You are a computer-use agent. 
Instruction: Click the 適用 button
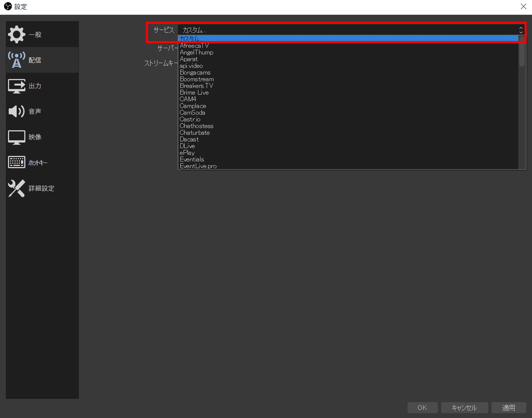click(x=508, y=407)
